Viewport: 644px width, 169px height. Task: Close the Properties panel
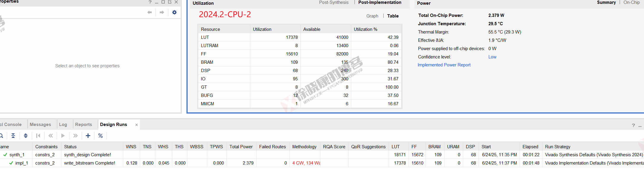[176, 2]
